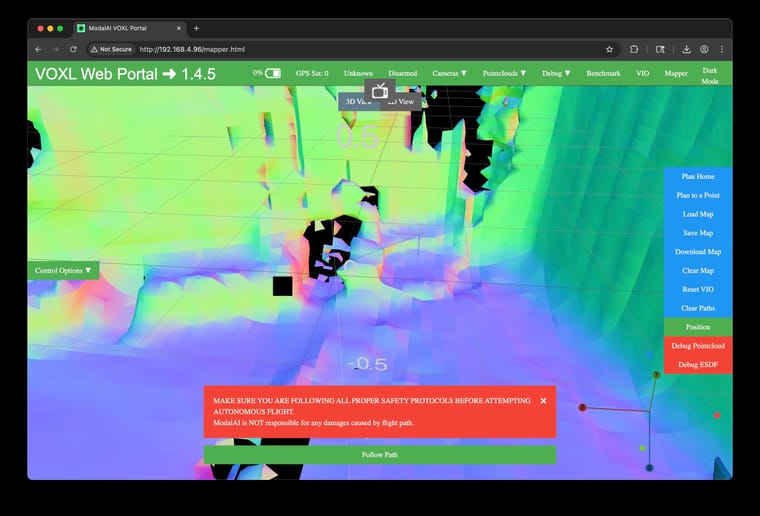Open the browser extensions puzzle icon
Screen dimensions: 760x516
tap(634, 49)
